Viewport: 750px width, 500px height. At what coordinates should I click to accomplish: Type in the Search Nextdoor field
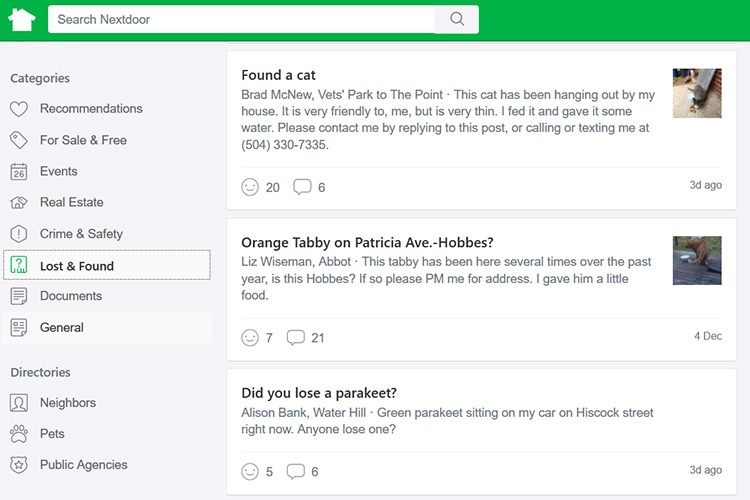(240, 19)
